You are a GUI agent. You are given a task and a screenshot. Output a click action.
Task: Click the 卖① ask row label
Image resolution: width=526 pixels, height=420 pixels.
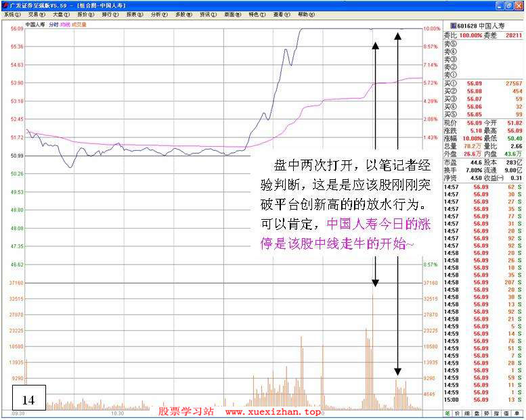point(450,75)
